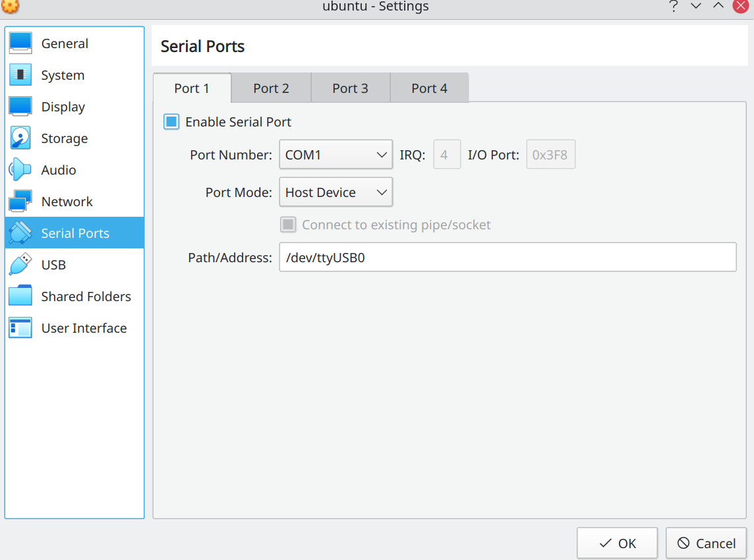Click the IRQ value field
754x560 pixels.
point(447,155)
